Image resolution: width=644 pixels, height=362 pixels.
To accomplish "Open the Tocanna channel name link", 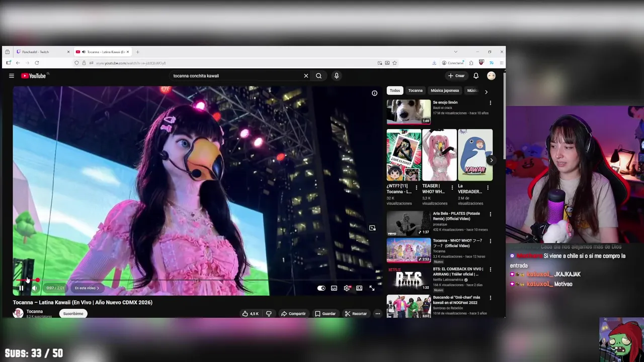I will coord(34,311).
